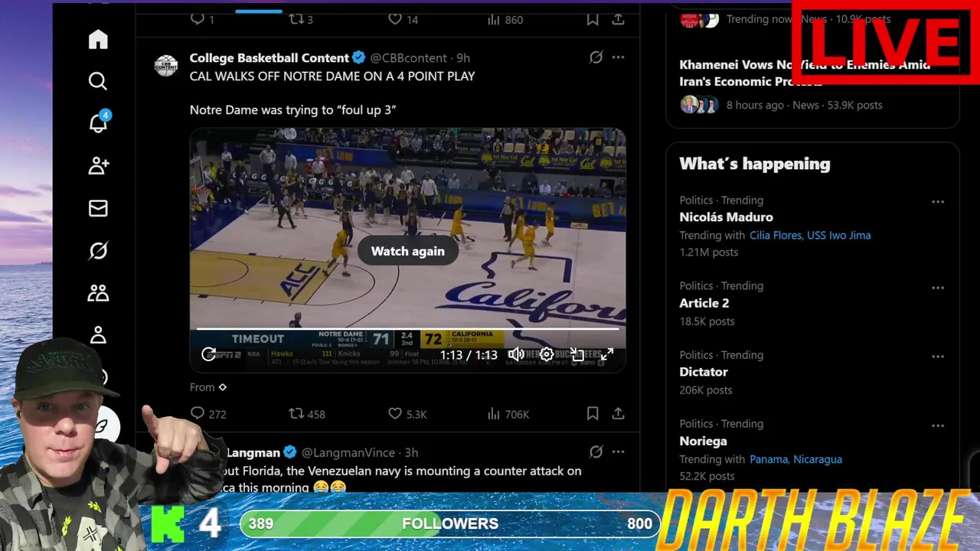
Task: Open Nicolás Maduro trending topic
Action: point(726,217)
